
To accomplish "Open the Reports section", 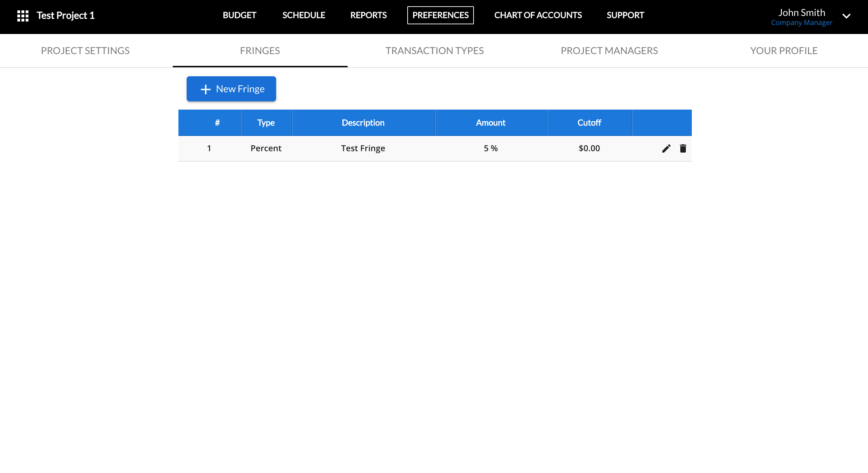I will pyautogui.click(x=368, y=15).
